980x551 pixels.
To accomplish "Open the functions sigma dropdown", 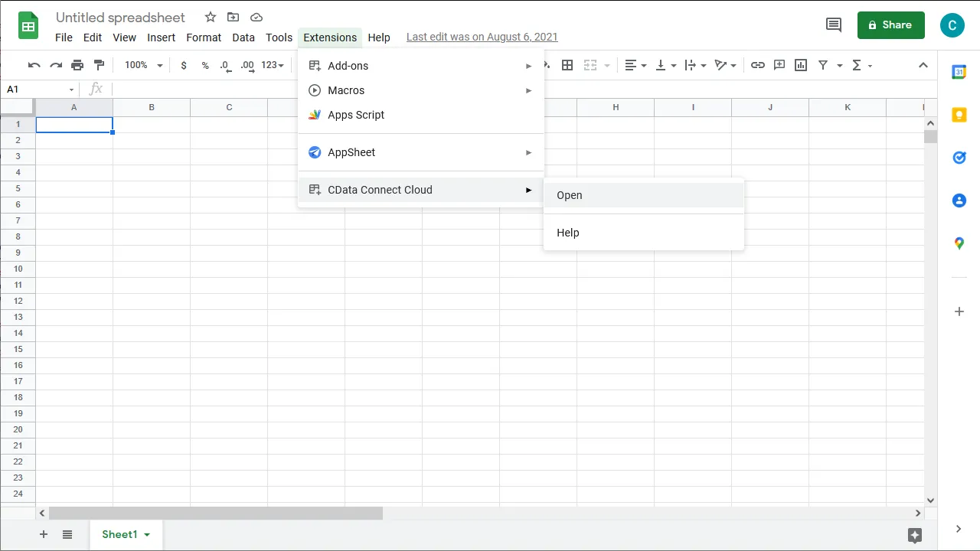I will pyautogui.click(x=862, y=65).
